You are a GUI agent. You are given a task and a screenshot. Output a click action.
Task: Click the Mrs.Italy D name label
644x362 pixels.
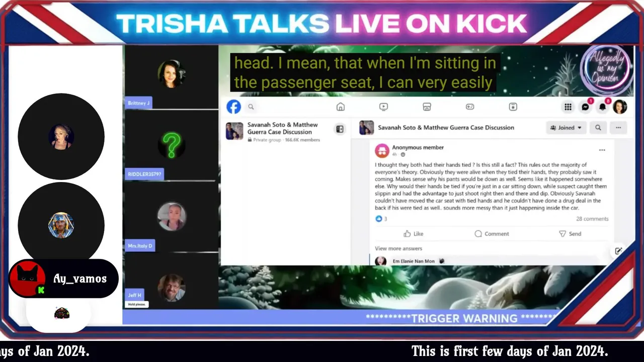tap(140, 246)
